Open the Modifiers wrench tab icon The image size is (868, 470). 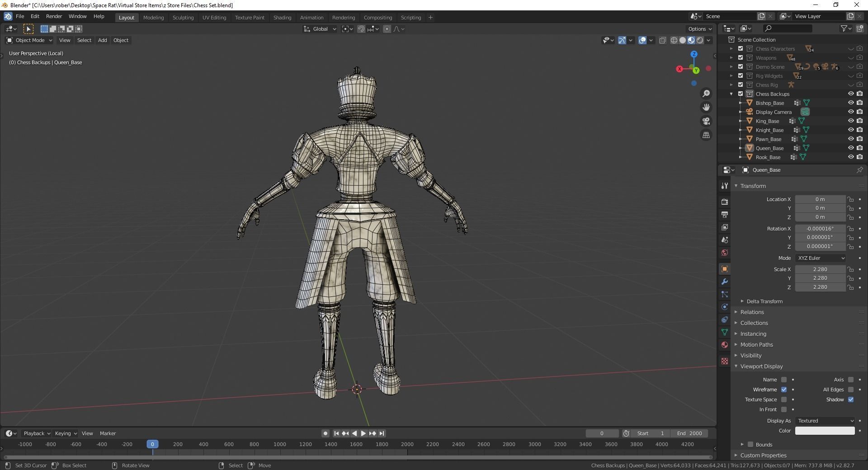(x=725, y=282)
